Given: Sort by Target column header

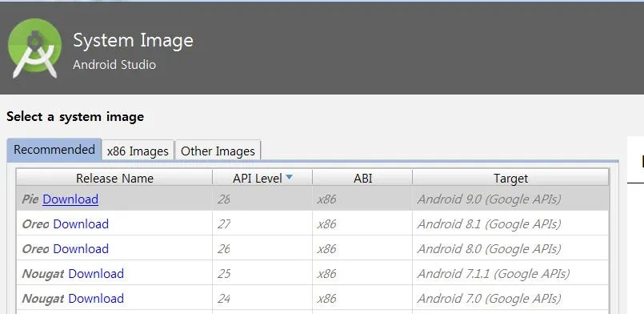Looking at the screenshot, I should (510, 178).
